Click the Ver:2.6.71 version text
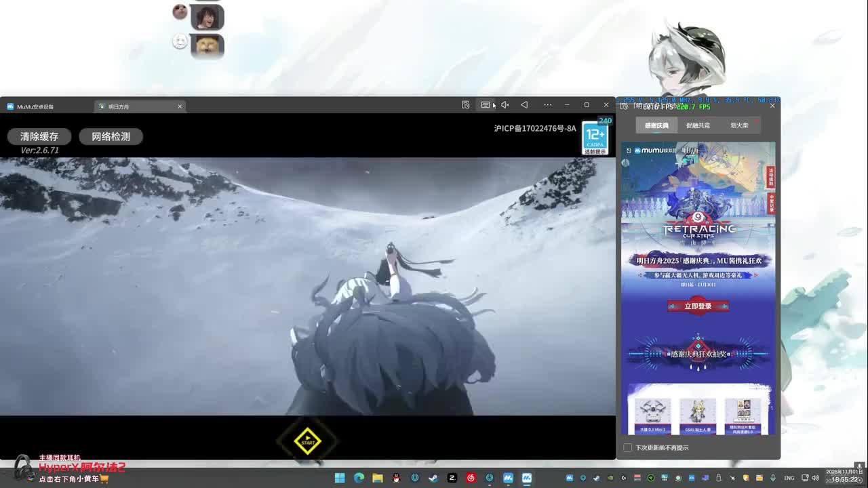This screenshot has width=868, height=488. pos(39,150)
